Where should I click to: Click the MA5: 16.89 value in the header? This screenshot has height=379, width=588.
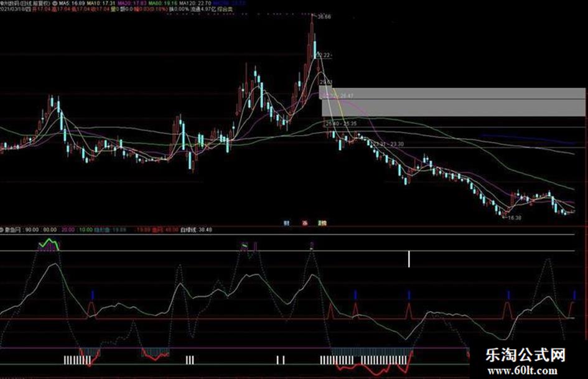coord(72,3)
